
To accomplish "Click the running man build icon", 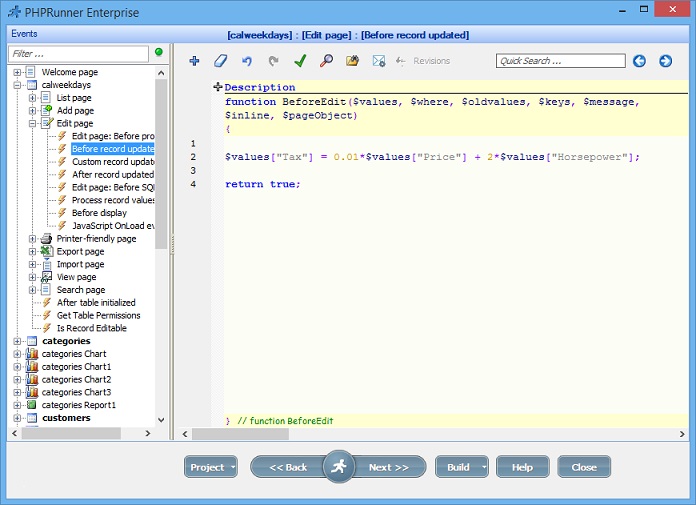I will 338,467.
